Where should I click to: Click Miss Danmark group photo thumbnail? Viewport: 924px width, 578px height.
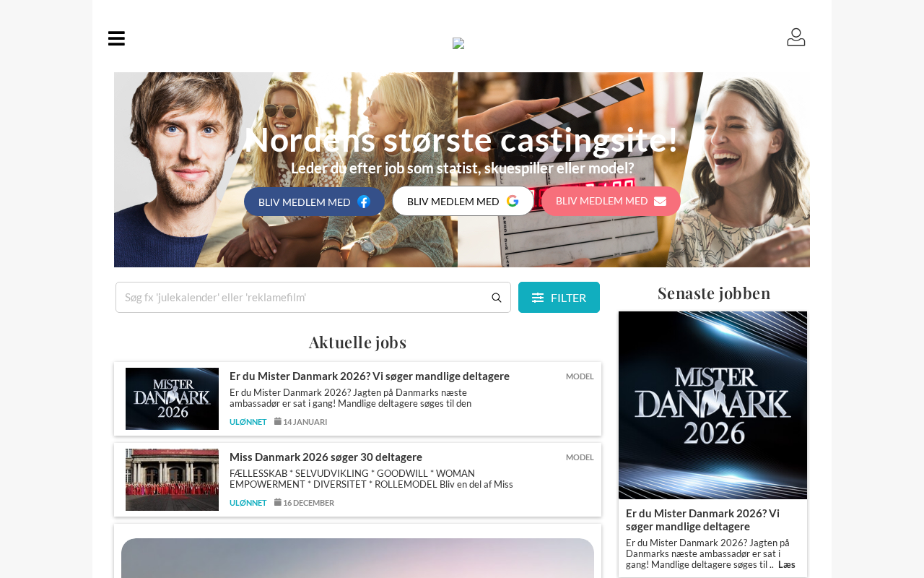click(172, 480)
